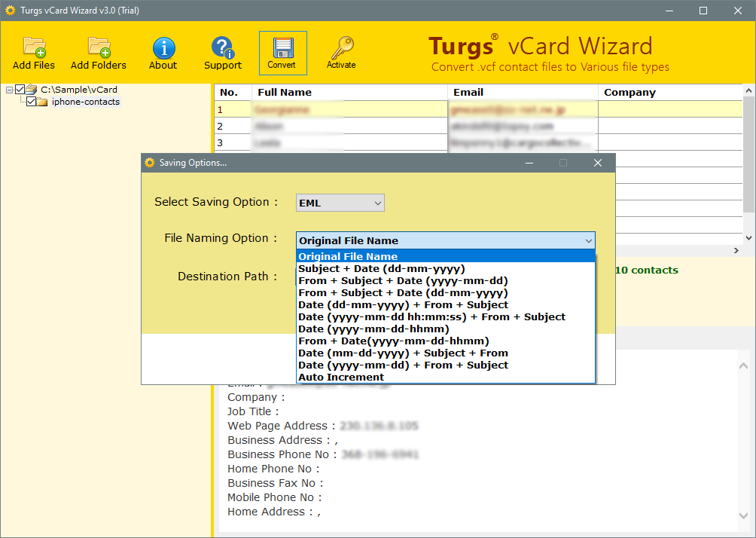The width and height of the screenshot is (756, 538).
Task: Click contact table vertical scrollbar thumb
Action: [x=748, y=154]
